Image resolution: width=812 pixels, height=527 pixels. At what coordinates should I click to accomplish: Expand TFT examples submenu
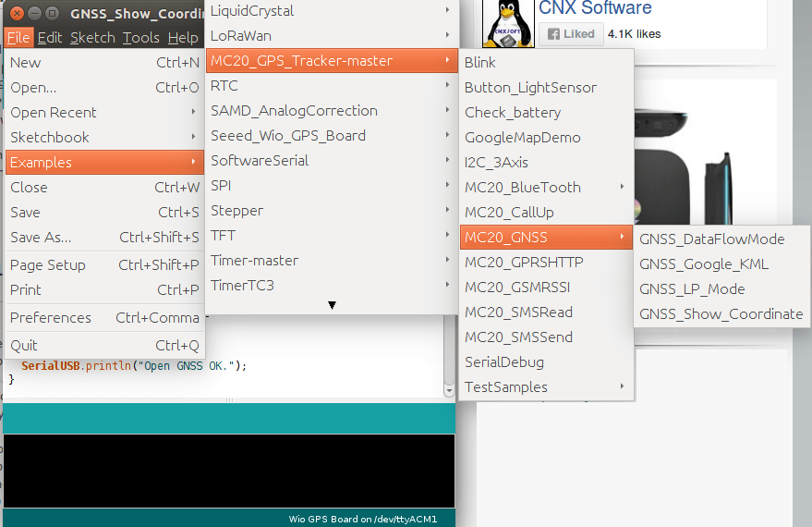click(332, 235)
